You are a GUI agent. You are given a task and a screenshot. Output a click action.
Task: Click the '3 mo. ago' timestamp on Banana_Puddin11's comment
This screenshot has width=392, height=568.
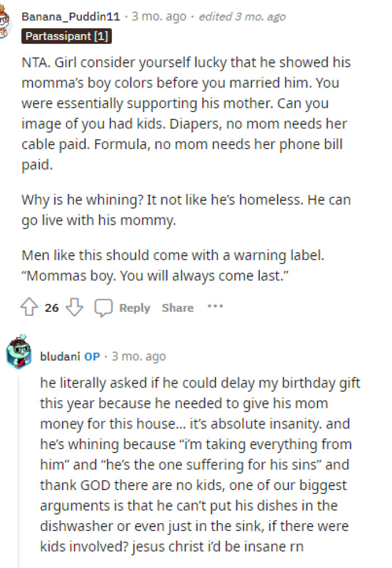pos(156,16)
